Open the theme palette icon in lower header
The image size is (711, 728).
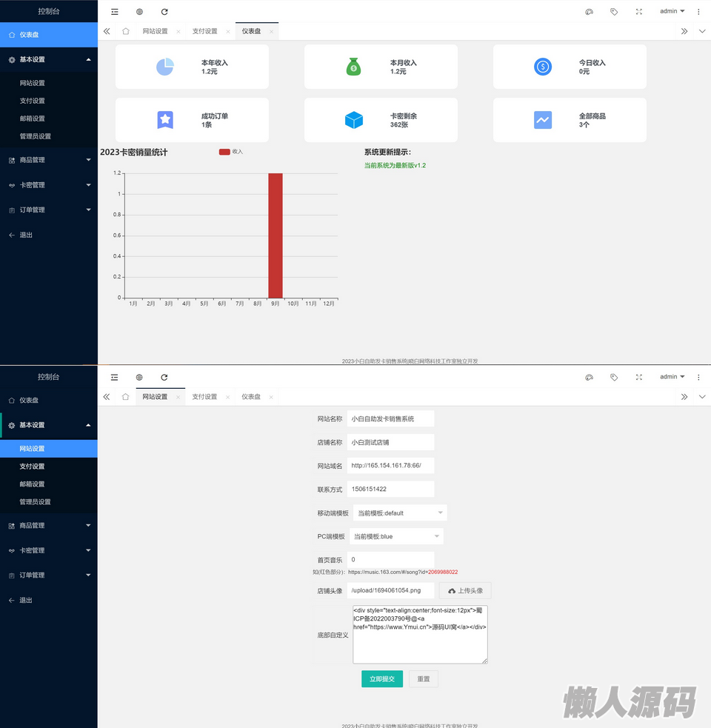point(589,378)
